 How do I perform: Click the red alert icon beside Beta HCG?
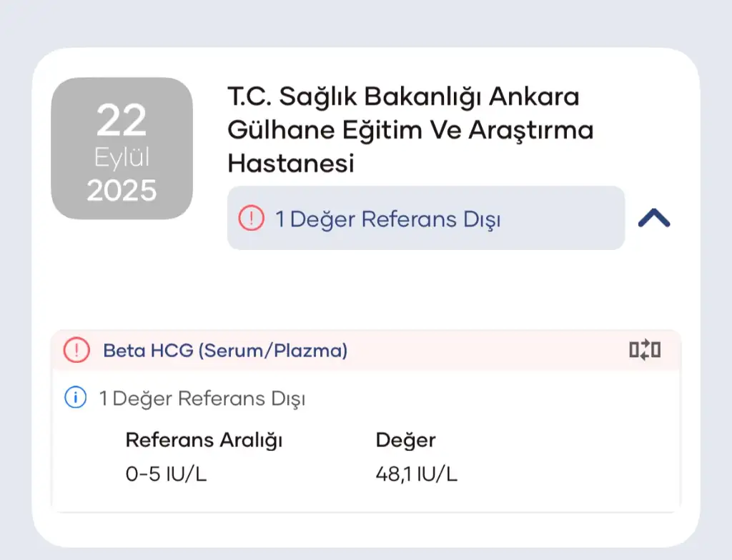(76, 350)
